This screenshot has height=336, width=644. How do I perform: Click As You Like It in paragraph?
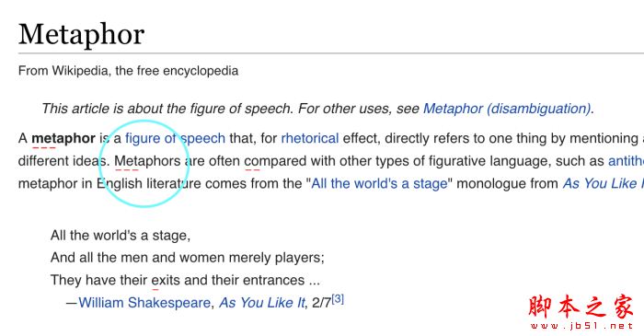pos(604,183)
